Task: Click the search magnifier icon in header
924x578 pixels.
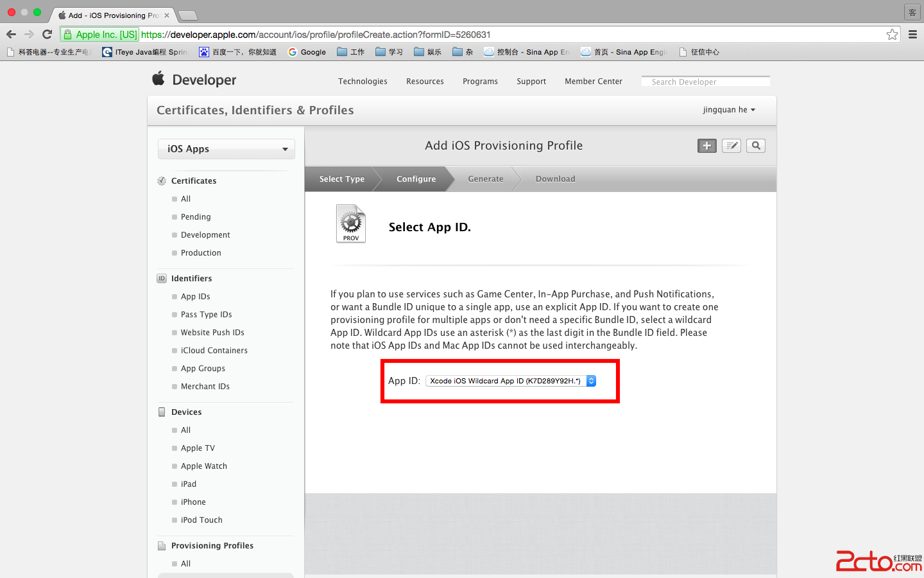Action: 756,146
